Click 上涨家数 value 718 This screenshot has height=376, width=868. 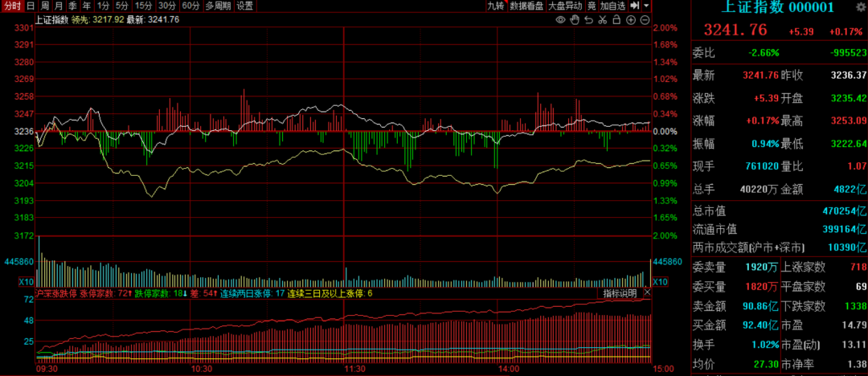click(858, 268)
